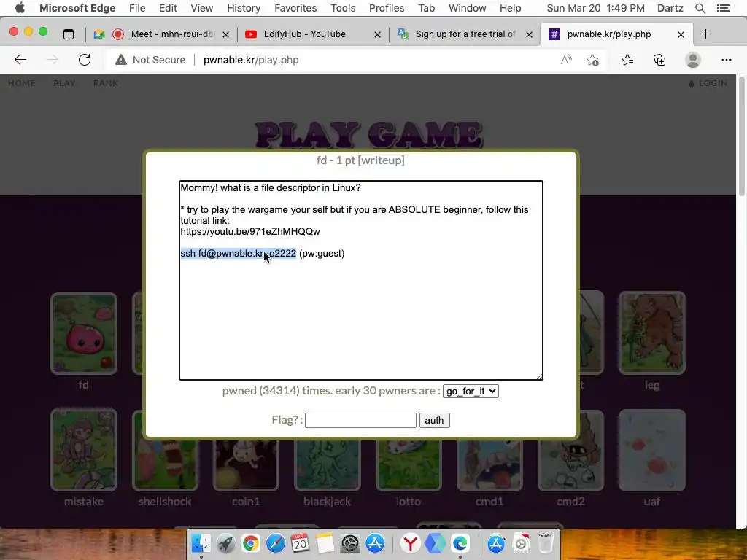The image size is (747, 560).
Task: Open the uaf challenge thumbnail
Action: [x=651, y=450]
